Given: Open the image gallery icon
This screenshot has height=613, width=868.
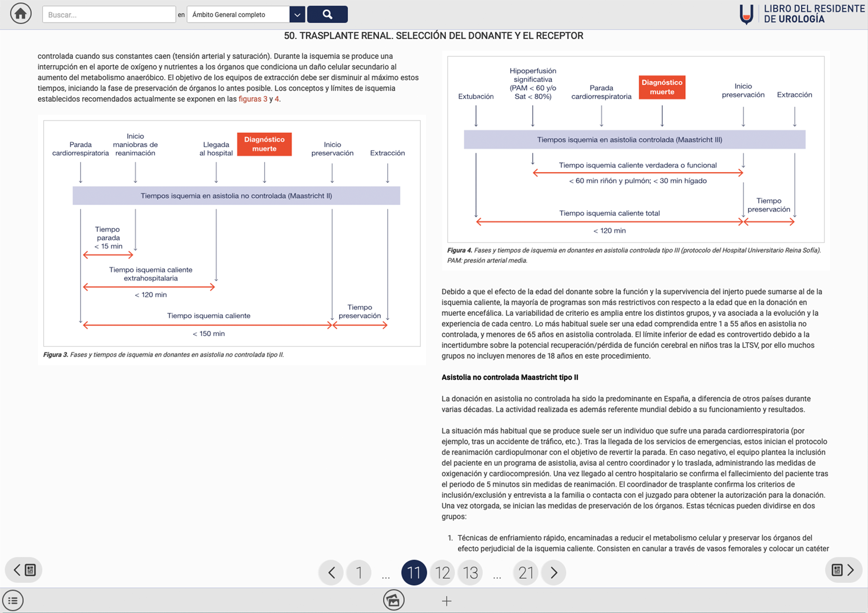Looking at the screenshot, I should [393, 600].
